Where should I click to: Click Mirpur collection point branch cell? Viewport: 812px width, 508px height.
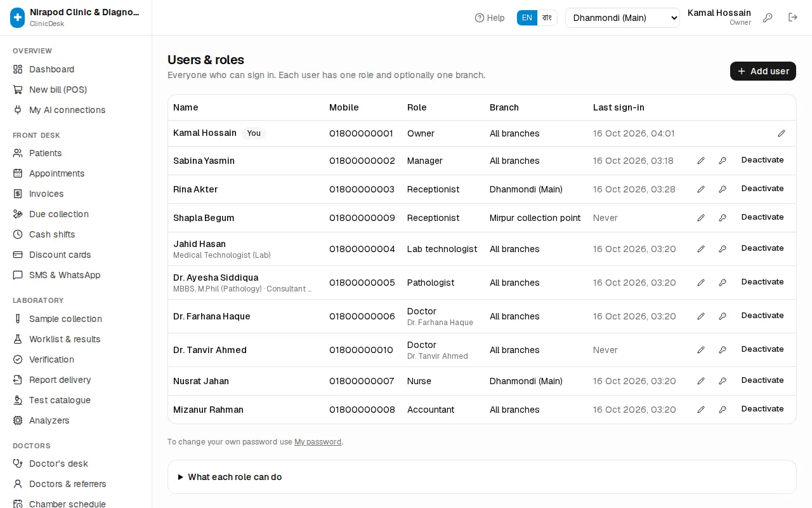coord(535,218)
